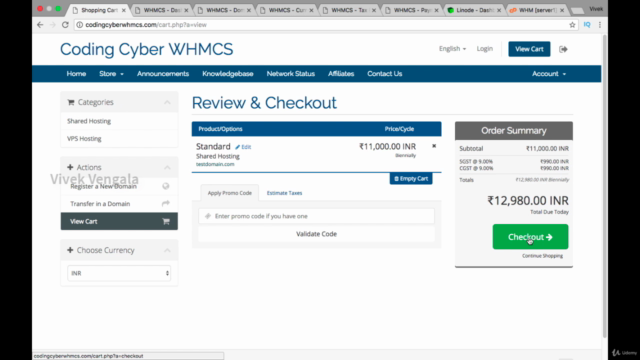Screen dimensions: 640x360
Task: Click the ₹11,000.00 INR item price
Action: (x=387, y=146)
